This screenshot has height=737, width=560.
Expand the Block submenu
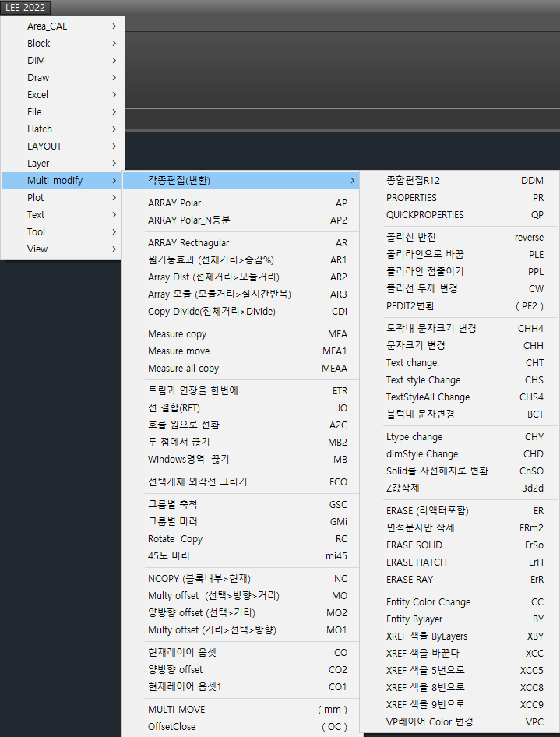pyautogui.click(x=62, y=44)
